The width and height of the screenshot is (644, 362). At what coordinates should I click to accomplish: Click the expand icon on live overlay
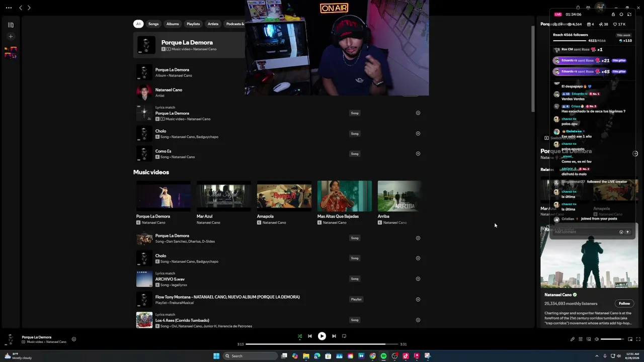click(x=629, y=14)
